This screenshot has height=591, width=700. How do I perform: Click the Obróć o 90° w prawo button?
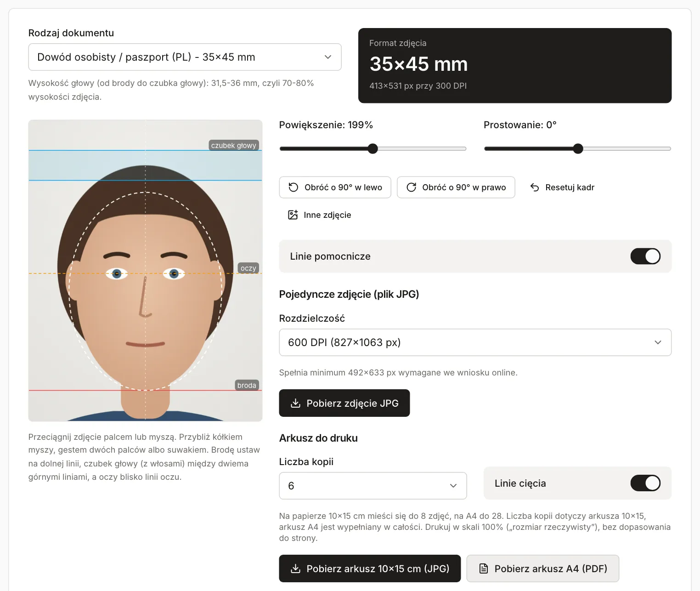coord(456,187)
